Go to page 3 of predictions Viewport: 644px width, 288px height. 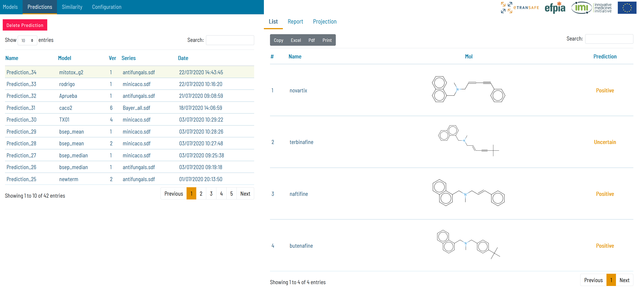(211, 194)
